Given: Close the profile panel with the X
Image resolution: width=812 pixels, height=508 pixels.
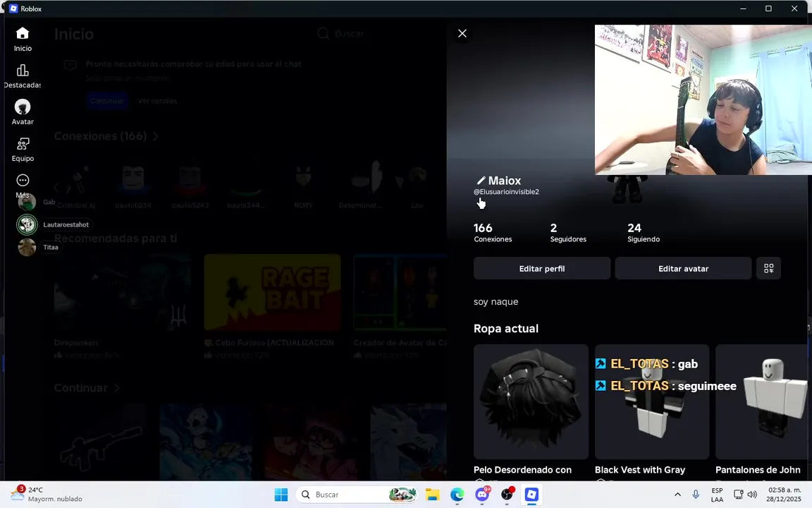Looking at the screenshot, I should (462, 33).
